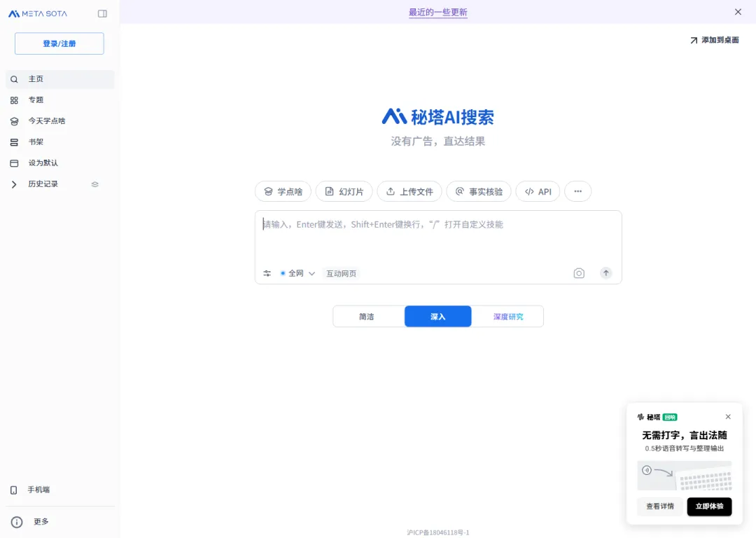Viewport: 756px width, 538px height.
Task: Dismiss the top update banner
Action: point(738,12)
